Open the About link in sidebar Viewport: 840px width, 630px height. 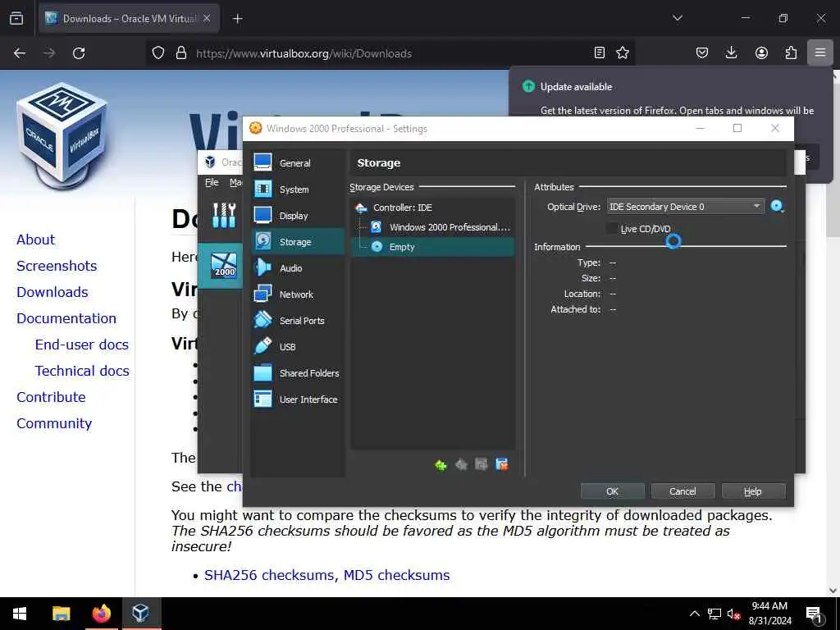point(35,240)
